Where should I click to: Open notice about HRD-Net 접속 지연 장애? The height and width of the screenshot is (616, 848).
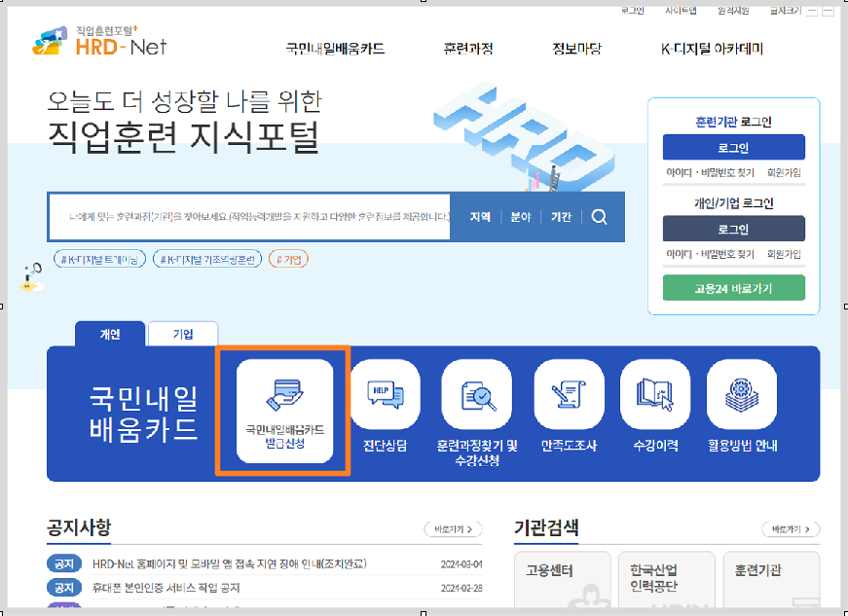point(230,563)
